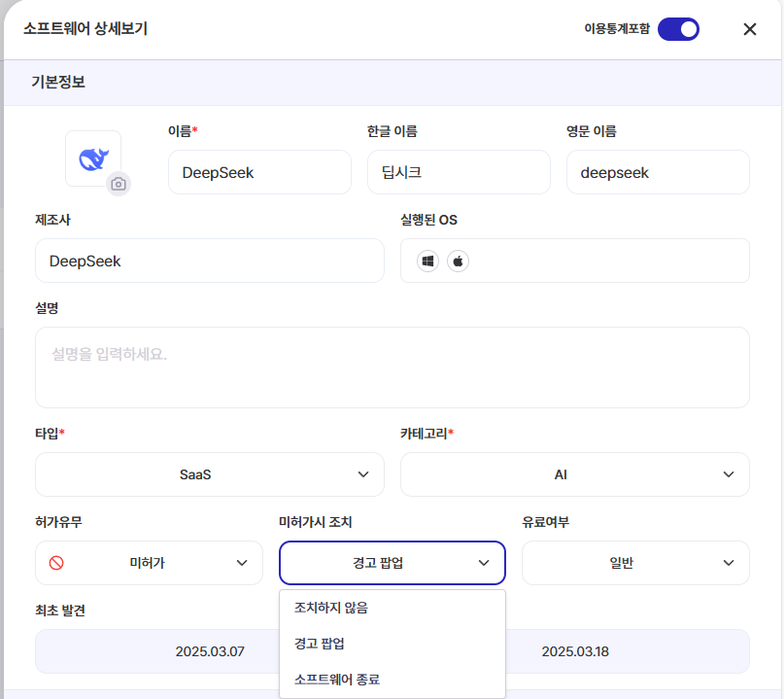This screenshot has height=699, width=784.
Task: Click the DeepSeek whale logo thumbnail
Action: point(93,159)
